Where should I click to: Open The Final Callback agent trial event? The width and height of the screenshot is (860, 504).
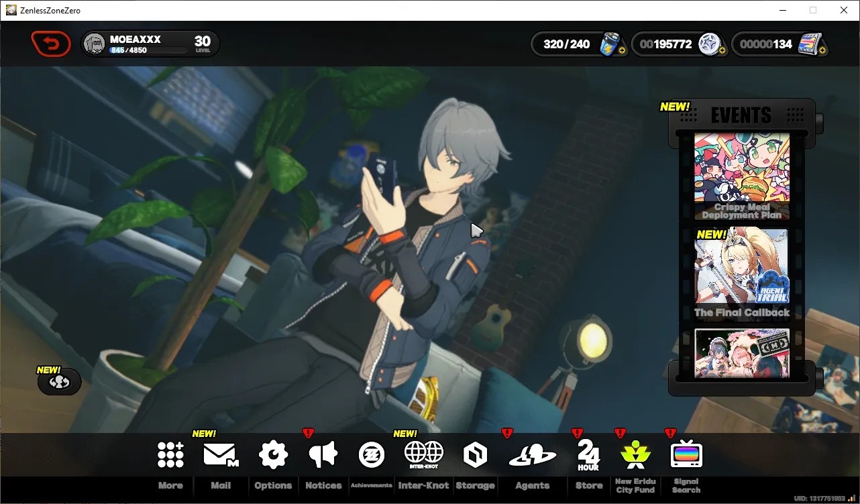coord(741,275)
